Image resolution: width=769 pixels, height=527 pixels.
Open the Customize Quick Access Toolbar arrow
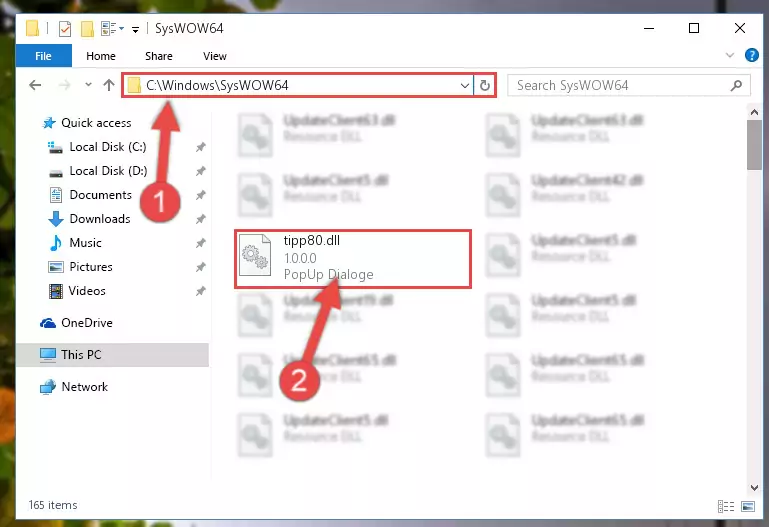click(135, 30)
